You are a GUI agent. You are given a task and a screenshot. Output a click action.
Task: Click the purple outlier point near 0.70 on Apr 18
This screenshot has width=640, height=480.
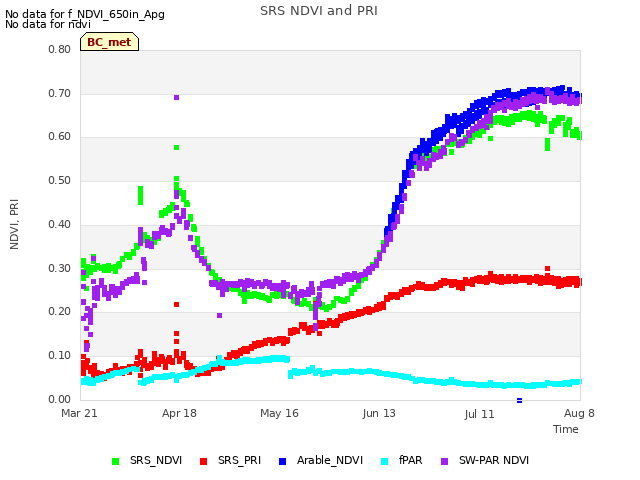tap(176, 97)
